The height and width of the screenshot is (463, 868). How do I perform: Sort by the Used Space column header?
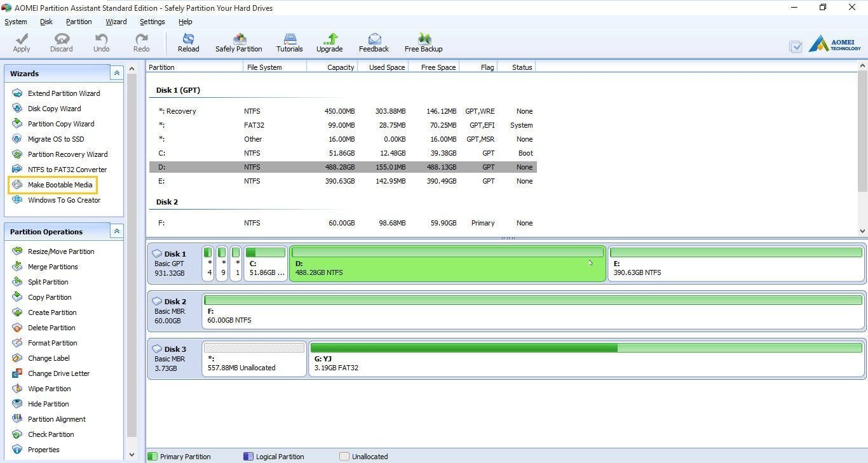[x=383, y=67]
